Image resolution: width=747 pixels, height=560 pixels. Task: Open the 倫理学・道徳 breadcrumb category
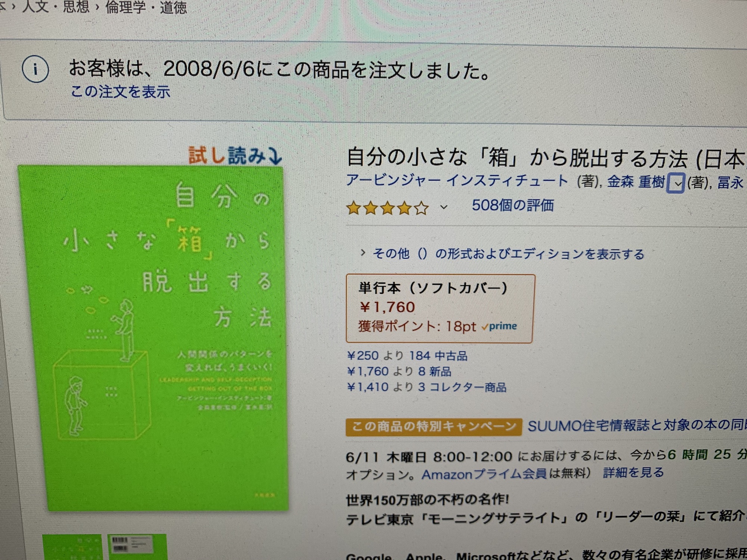(146, 7)
